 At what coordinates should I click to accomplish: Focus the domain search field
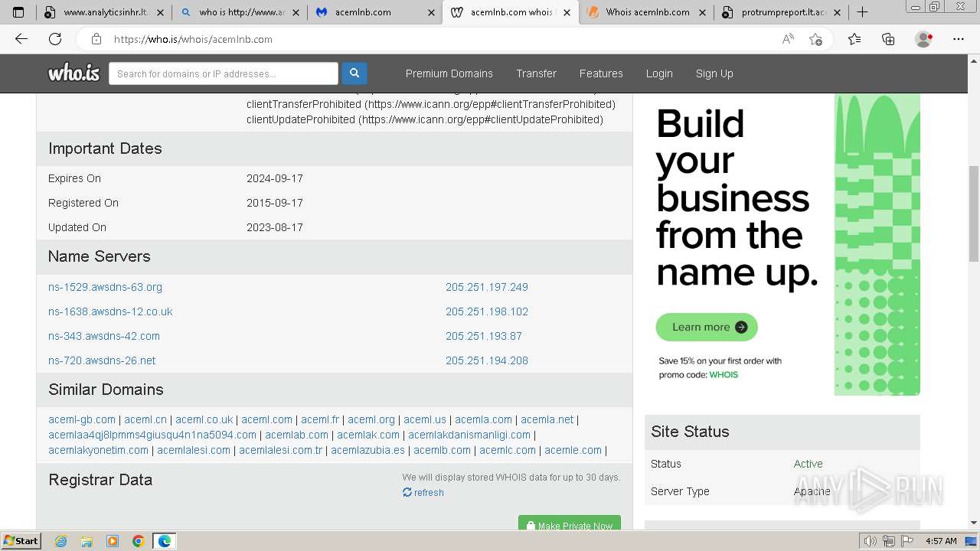(x=224, y=73)
